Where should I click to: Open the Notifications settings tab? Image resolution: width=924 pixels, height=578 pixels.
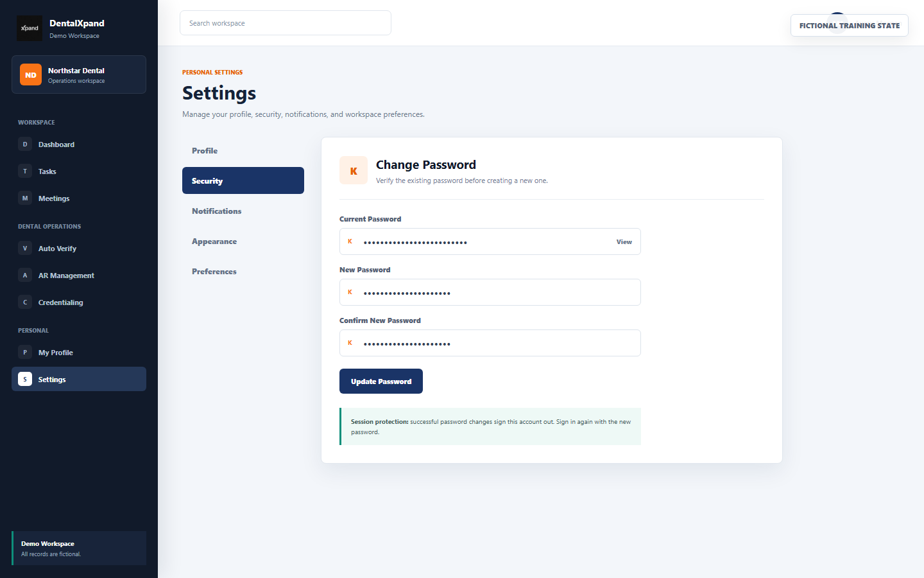[243, 211]
